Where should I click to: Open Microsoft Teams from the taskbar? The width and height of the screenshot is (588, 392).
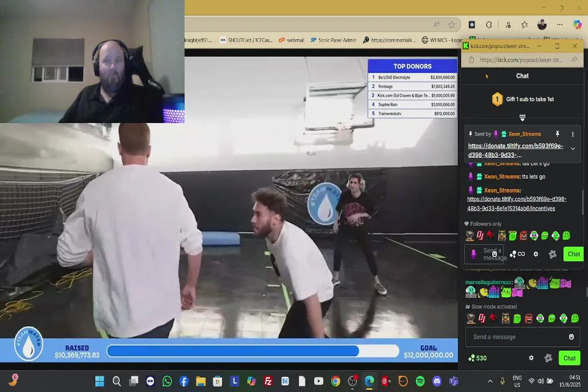point(454,382)
